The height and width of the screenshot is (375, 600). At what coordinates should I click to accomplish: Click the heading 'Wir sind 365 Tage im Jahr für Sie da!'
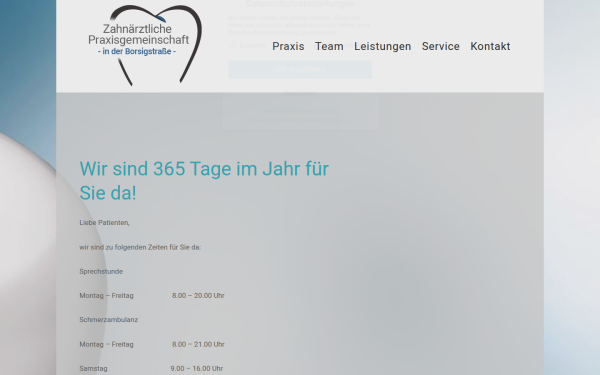coord(204,181)
